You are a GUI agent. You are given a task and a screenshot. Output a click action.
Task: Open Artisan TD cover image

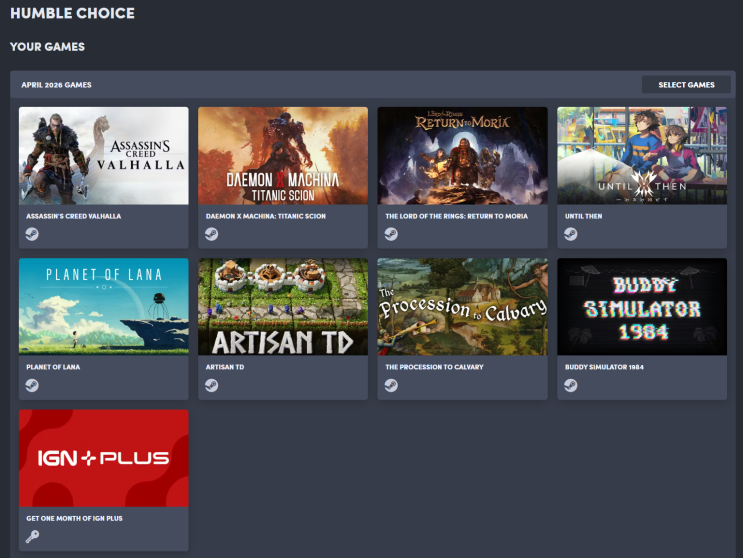283,306
